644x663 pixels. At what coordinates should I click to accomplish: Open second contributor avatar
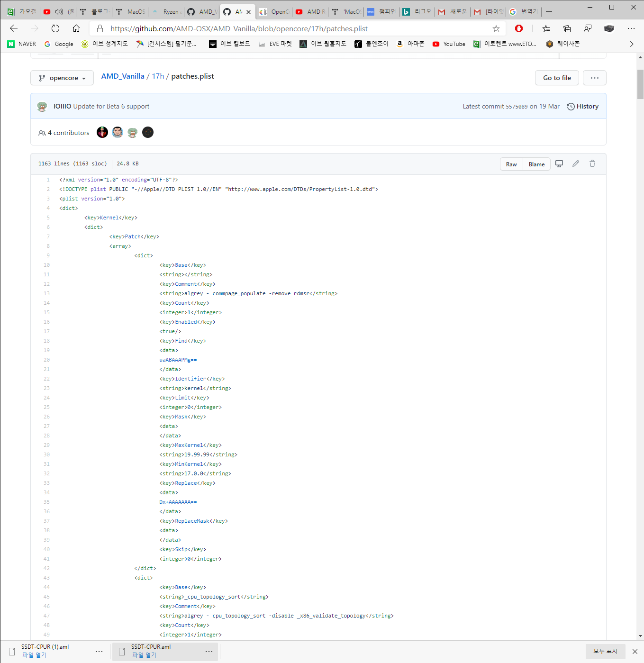(x=118, y=132)
